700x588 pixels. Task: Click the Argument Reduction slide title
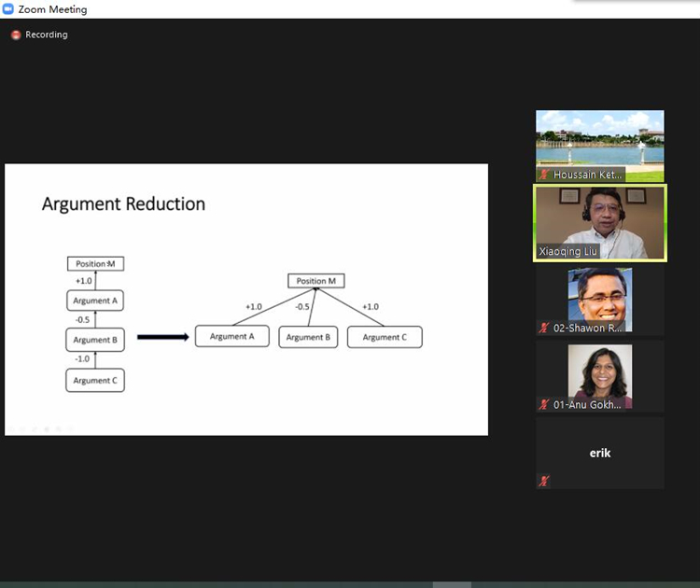(123, 204)
